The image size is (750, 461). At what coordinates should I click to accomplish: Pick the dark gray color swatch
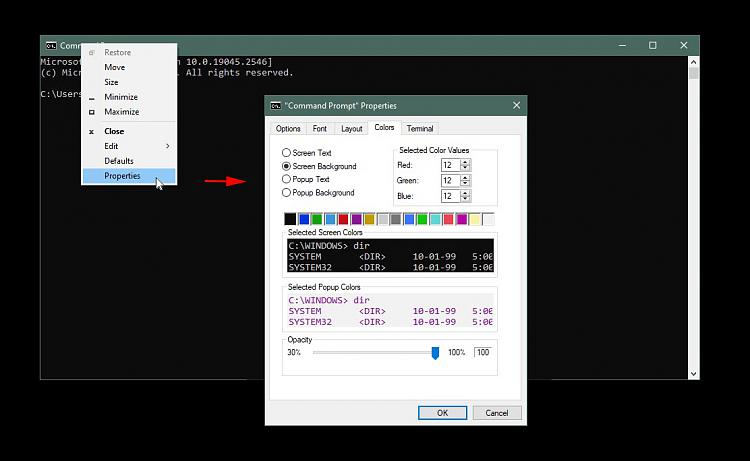[x=396, y=219]
